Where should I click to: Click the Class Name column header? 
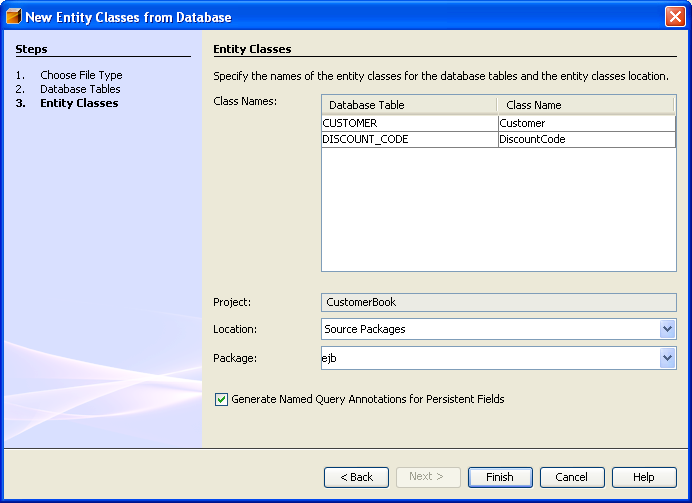click(586, 105)
